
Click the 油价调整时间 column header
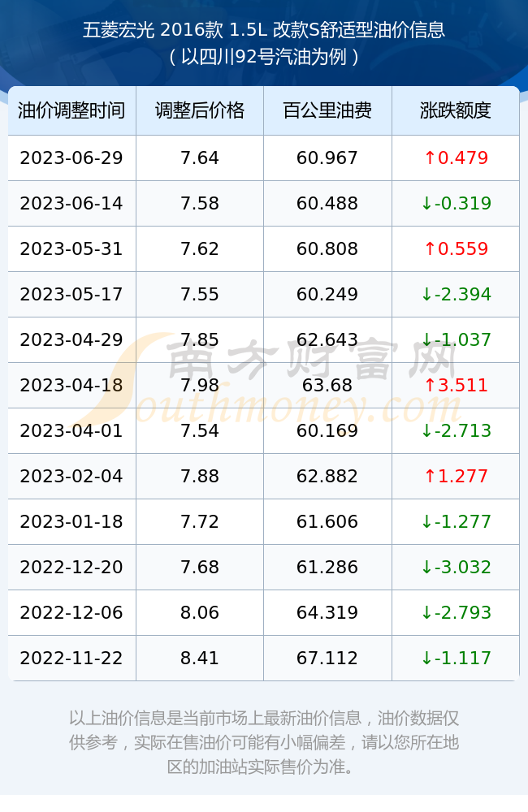[x=71, y=110]
